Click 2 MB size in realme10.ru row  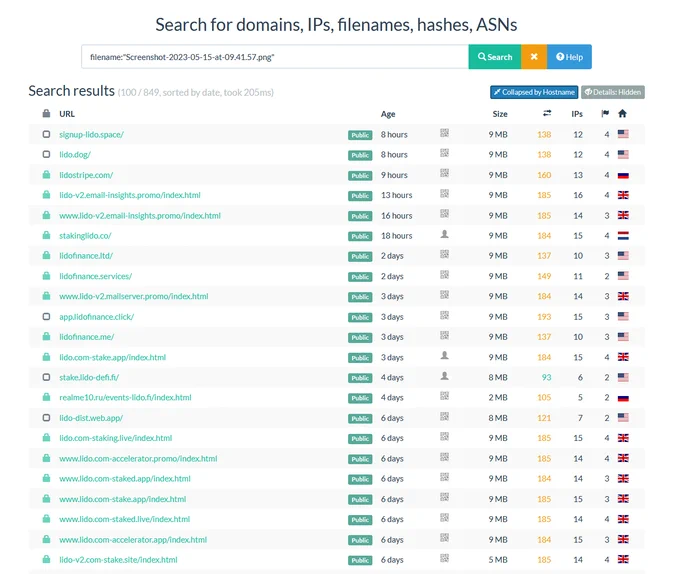click(498, 398)
